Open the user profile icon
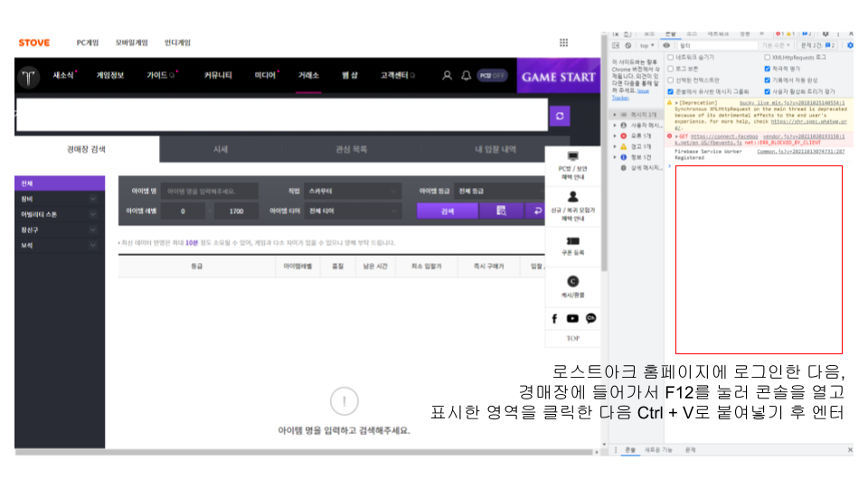This screenshot has width=868, height=488. click(447, 75)
